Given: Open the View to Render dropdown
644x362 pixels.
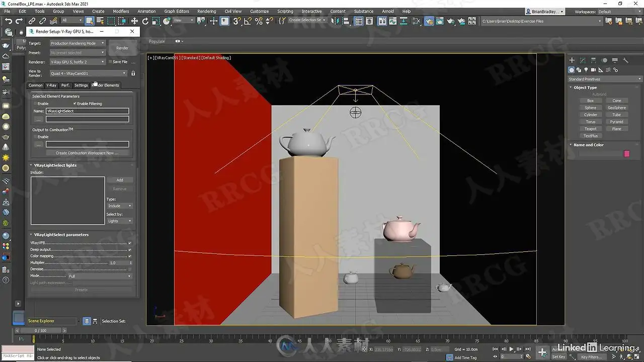Looking at the screenshot, I should coord(88,73).
